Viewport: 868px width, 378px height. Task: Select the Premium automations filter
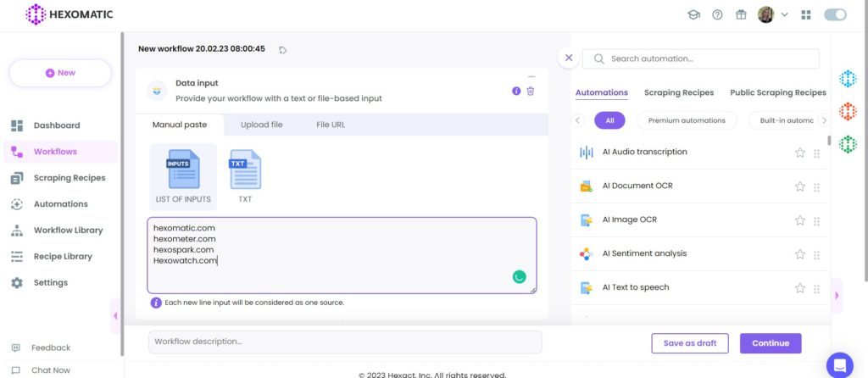click(687, 120)
